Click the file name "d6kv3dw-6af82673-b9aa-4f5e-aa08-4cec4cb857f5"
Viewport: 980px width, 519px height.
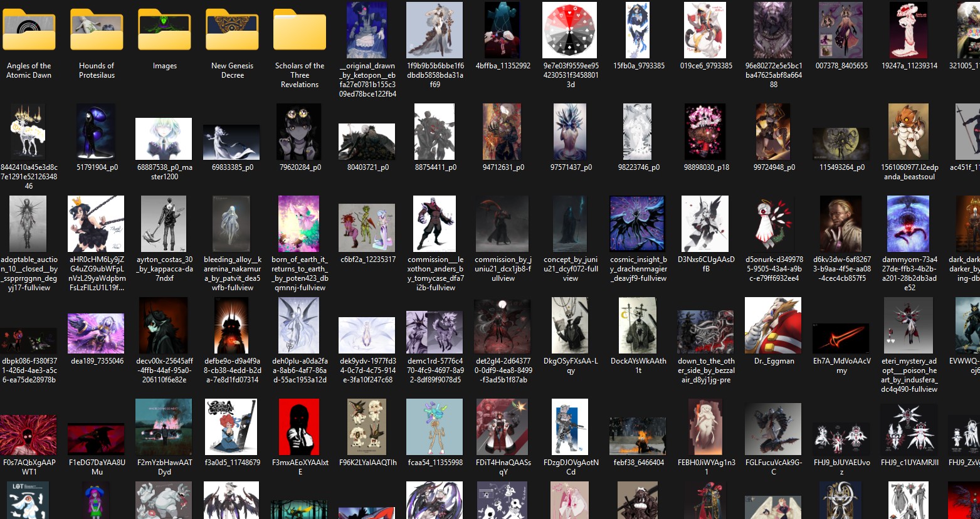tap(841, 269)
